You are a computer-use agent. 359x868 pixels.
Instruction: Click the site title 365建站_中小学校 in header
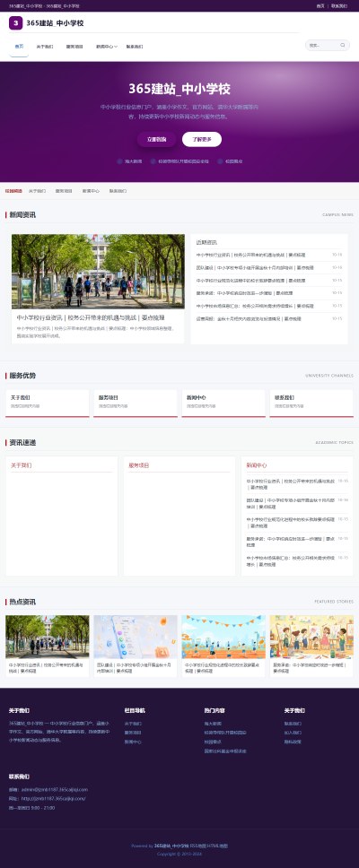(x=55, y=23)
